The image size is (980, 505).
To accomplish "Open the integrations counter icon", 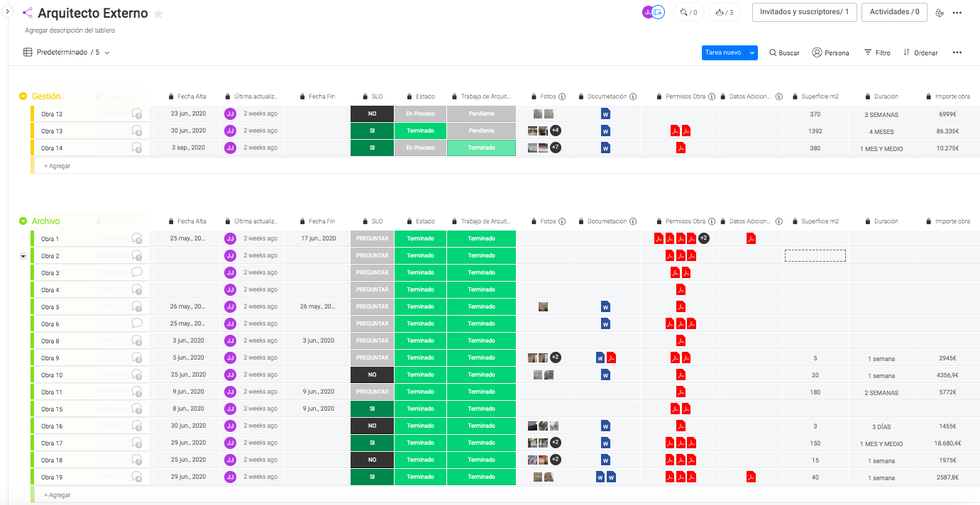I will (x=688, y=12).
